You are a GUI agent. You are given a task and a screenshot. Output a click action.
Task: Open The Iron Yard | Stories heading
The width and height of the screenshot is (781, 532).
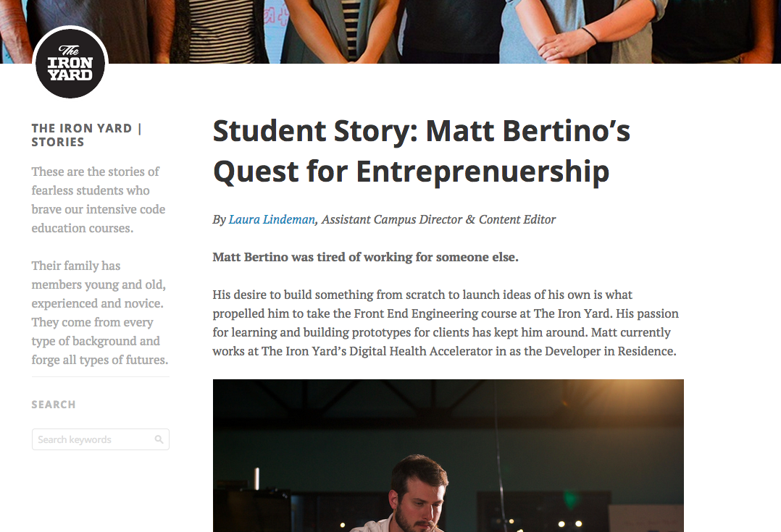coord(87,135)
